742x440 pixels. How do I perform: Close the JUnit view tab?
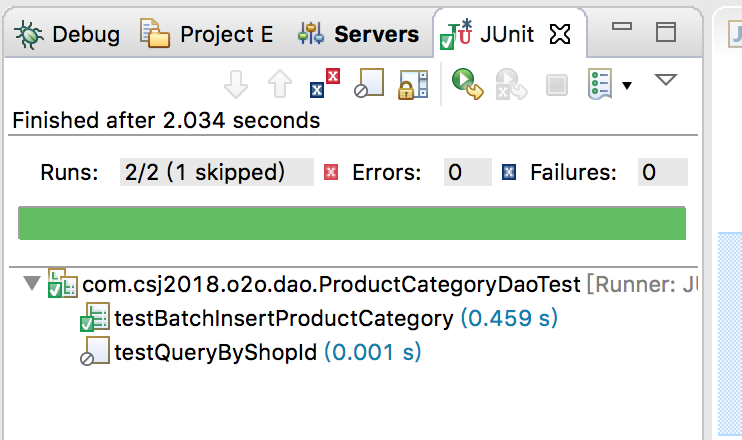coord(560,34)
